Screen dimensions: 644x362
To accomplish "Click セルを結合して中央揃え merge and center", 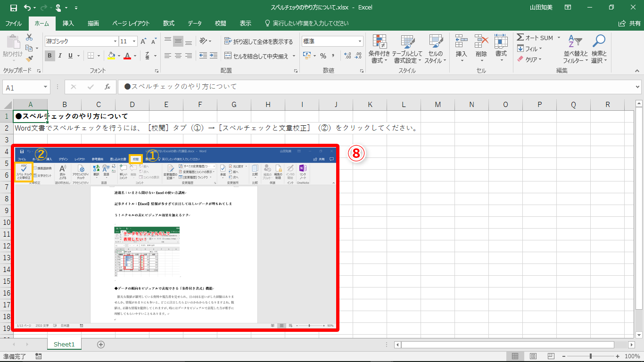I will pos(256,56).
